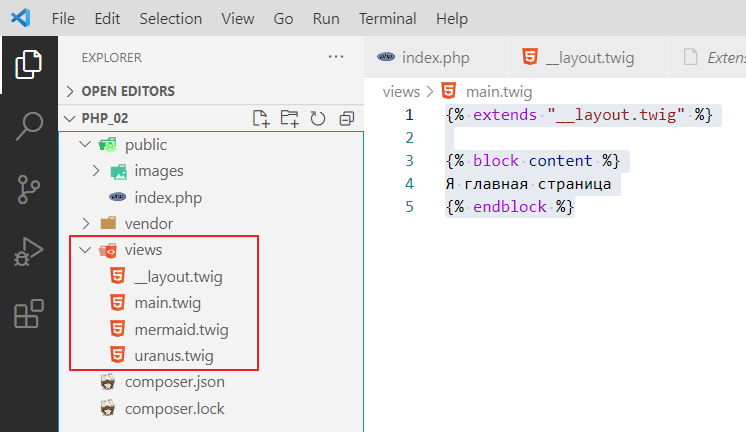The height and width of the screenshot is (432, 746).
Task: Open the Source Control view
Action: [x=29, y=189]
